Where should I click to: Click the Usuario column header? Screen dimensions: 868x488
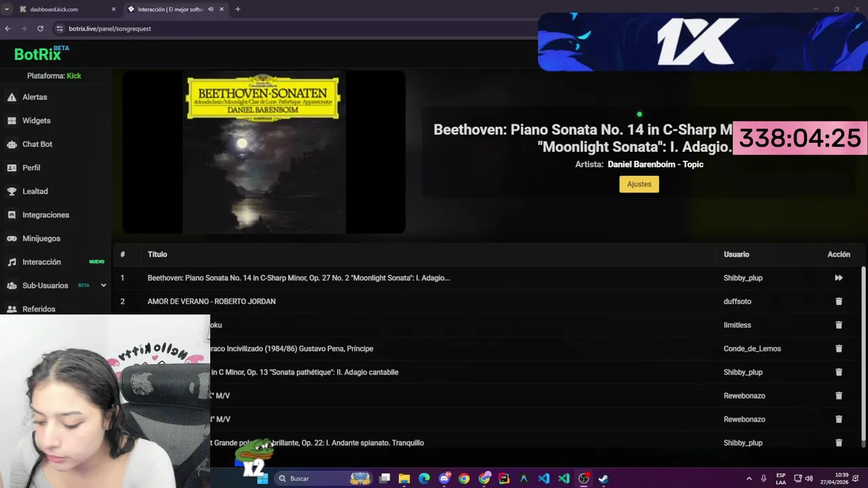736,254
